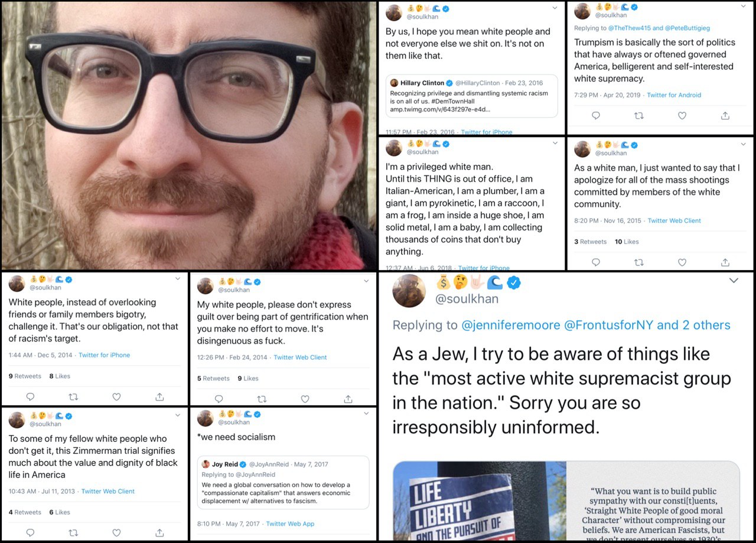Like the Trumpism tweet via heart icon
The width and height of the screenshot is (756, 543).
pyautogui.click(x=682, y=116)
